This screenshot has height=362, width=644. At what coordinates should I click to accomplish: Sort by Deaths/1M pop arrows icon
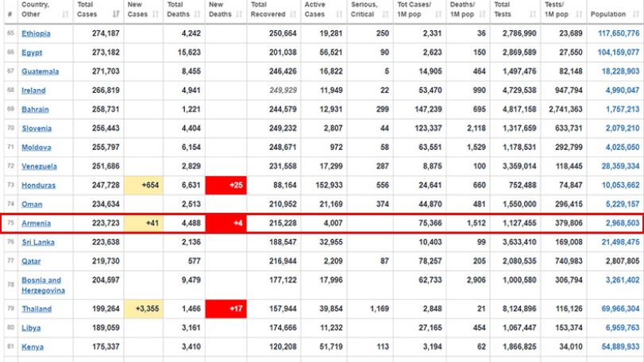[x=482, y=14]
